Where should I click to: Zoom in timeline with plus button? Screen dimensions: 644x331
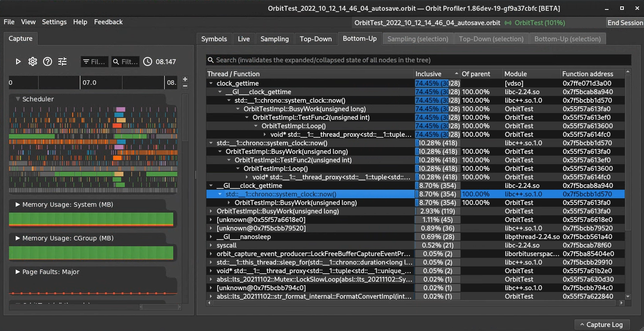pos(185,79)
